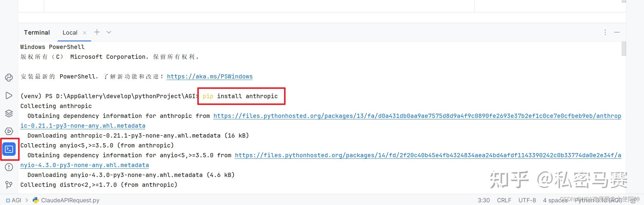Select the highlighted Terminal tool window icon
Viewport: 644px width, 205px height.
click(9, 149)
